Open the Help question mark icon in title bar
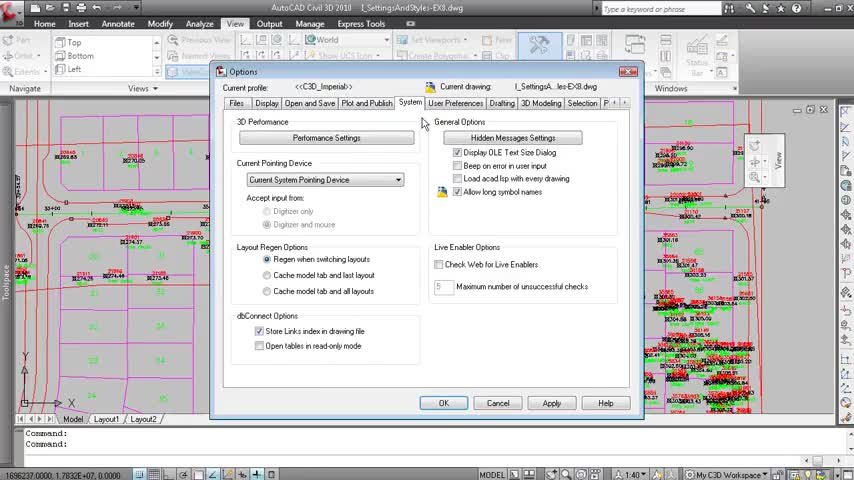 point(796,9)
